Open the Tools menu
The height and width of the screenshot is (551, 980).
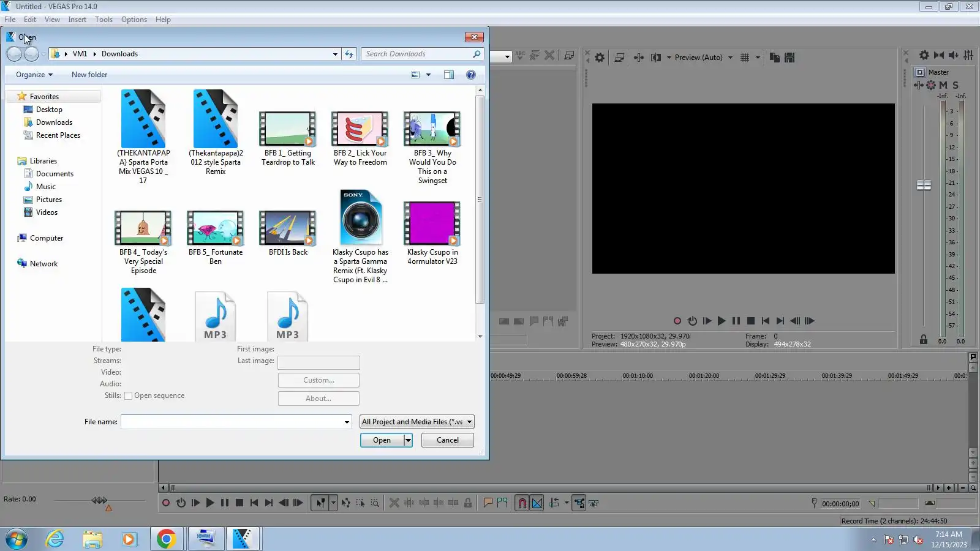coord(104,20)
